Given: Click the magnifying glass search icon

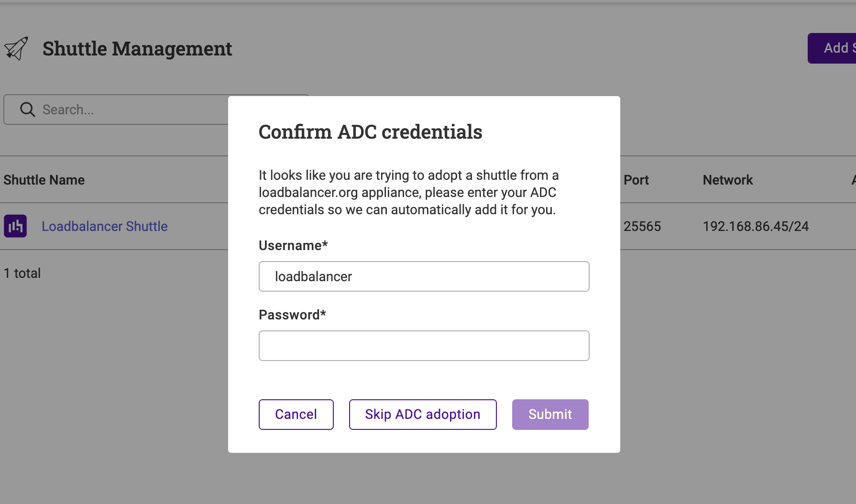Looking at the screenshot, I should [27, 110].
